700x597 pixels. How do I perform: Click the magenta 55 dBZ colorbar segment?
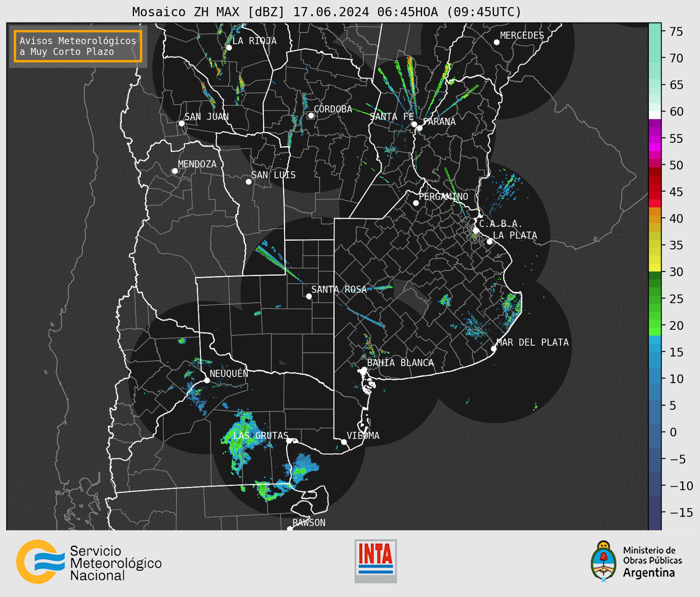pyautogui.click(x=655, y=139)
